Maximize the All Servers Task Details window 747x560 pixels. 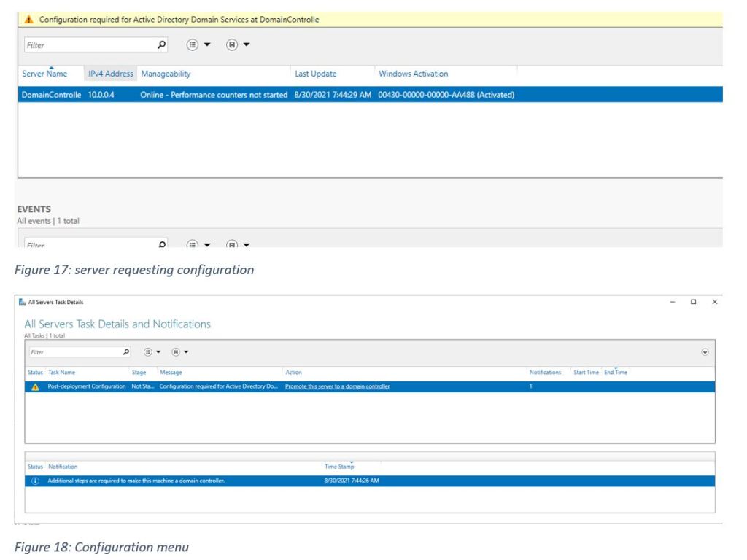(x=693, y=302)
